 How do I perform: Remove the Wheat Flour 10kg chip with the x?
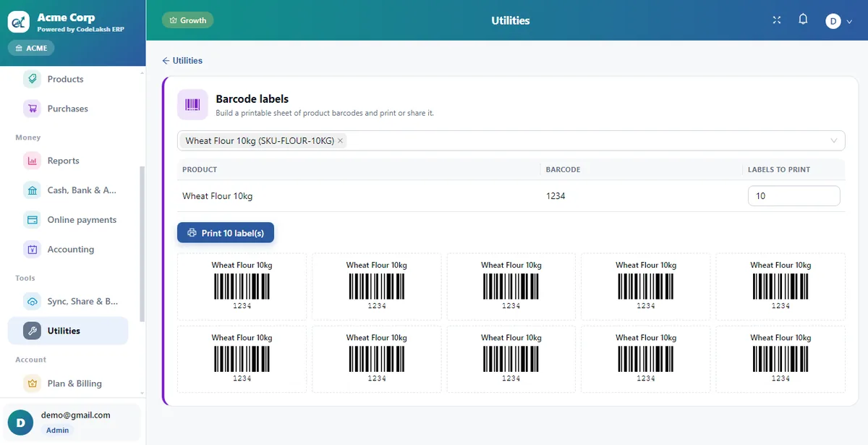click(x=341, y=140)
